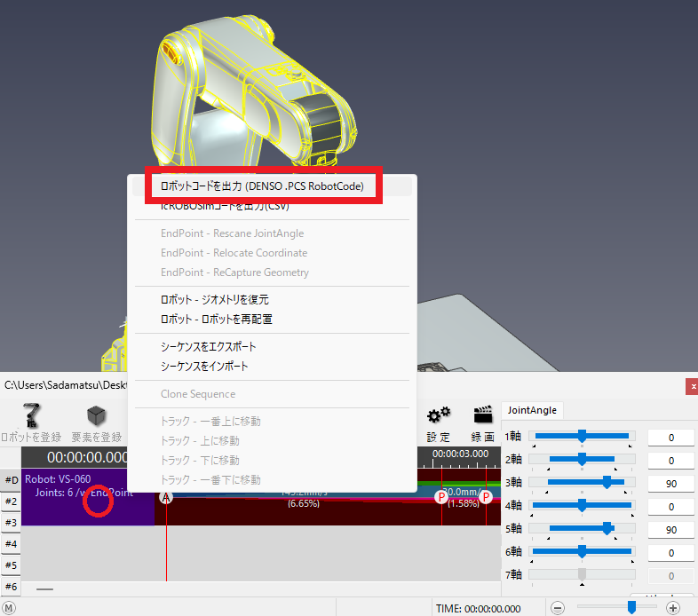Close the timeline panel with red x
Viewport: 698px width, 616px height.
[x=692, y=387]
